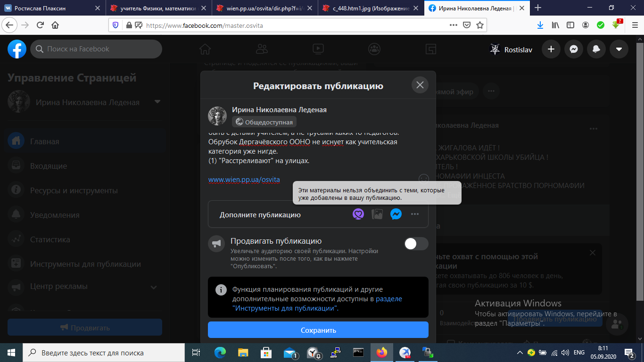Select Входящие in sidebar
Image resolution: width=644 pixels, height=362 pixels.
click(x=85, y=166)
